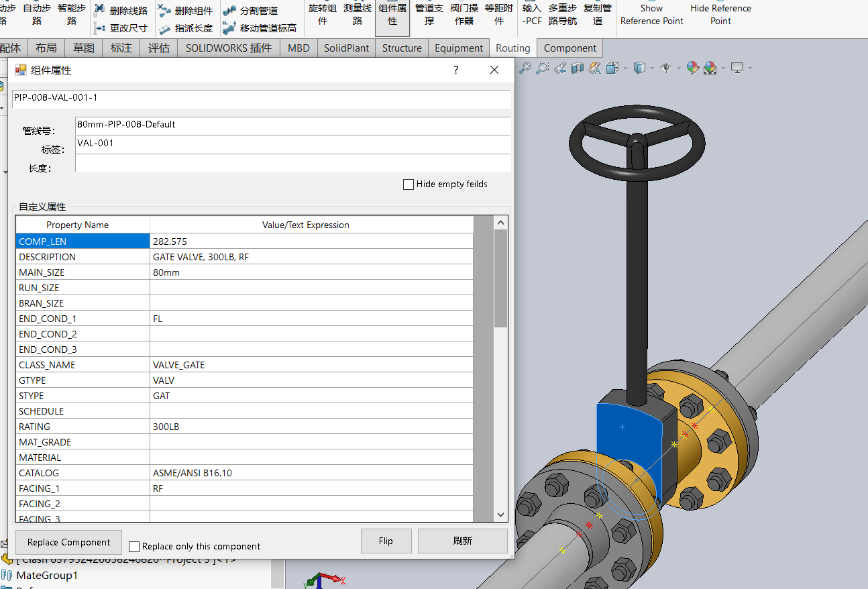Click the 输入-PCF (import PCF) tool
Viewport: 868px width, 589px height.
click(x=532, y=14)
